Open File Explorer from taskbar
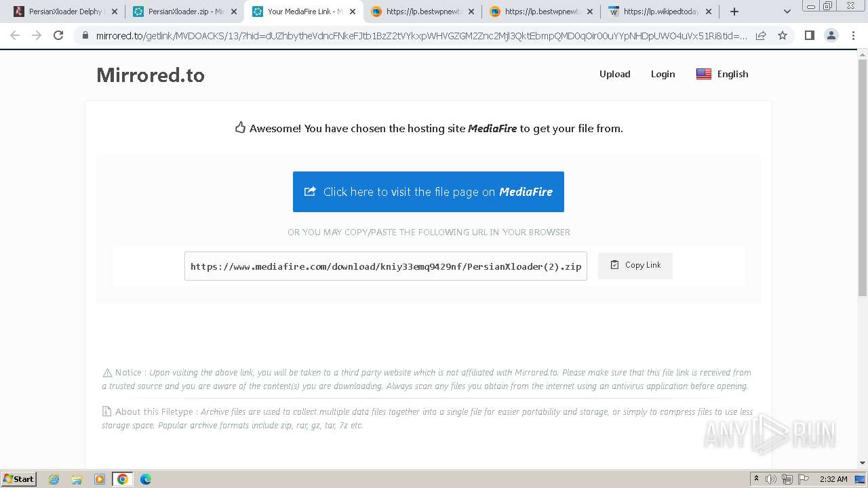This screenshot has width=868, height=488. (x=77, y=479)
